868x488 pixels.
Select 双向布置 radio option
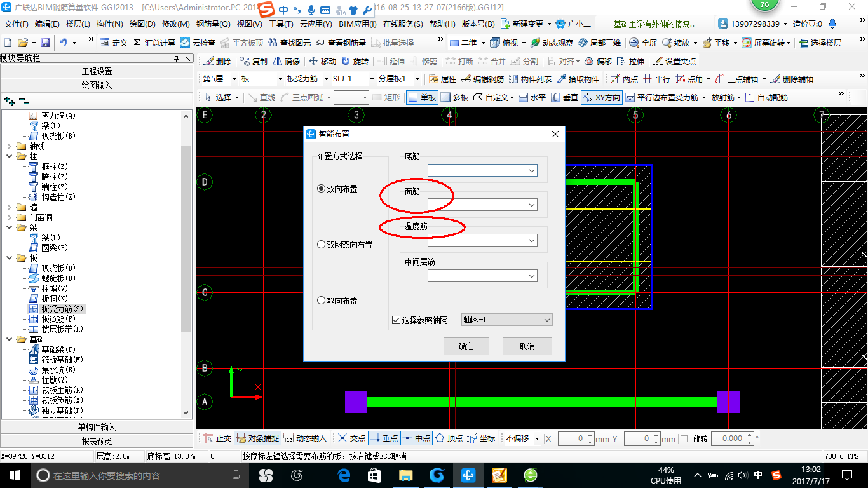coord(337,189)
